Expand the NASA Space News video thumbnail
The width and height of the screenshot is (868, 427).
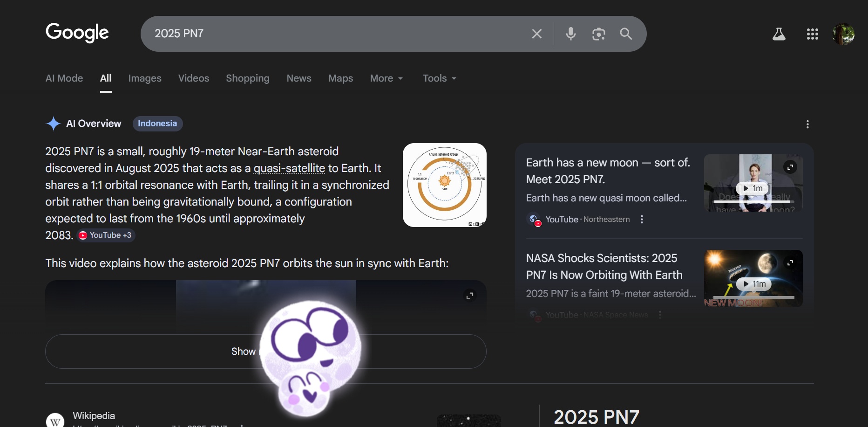tap(790, 263)
